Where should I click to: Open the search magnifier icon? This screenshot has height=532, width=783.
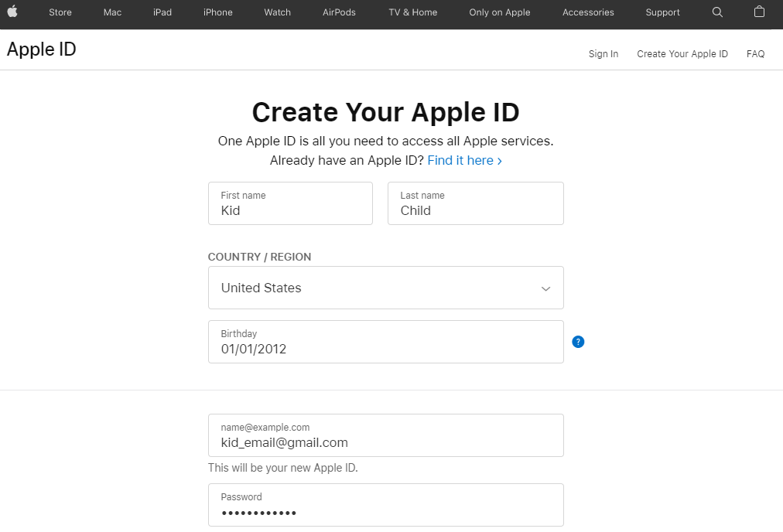(x=717, y=12)
